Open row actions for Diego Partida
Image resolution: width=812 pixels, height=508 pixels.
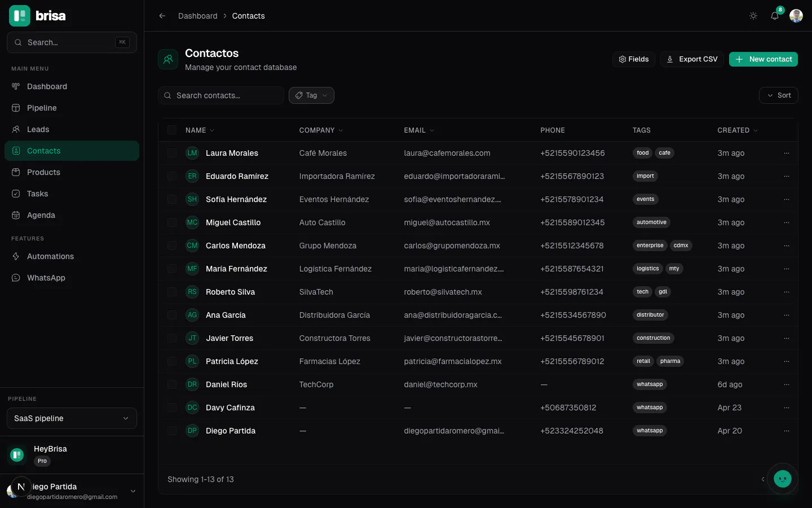787,431
